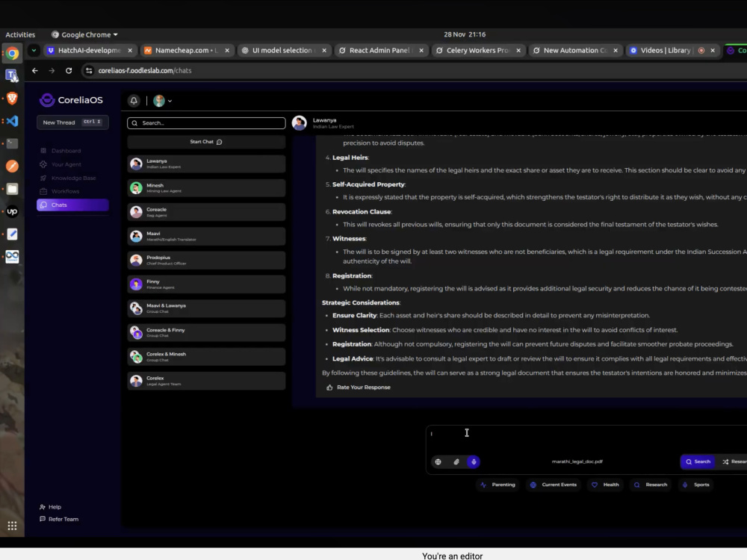The image size is (747, 560).
Task: Open Terminal from the dock
Action: click(12, 143)
